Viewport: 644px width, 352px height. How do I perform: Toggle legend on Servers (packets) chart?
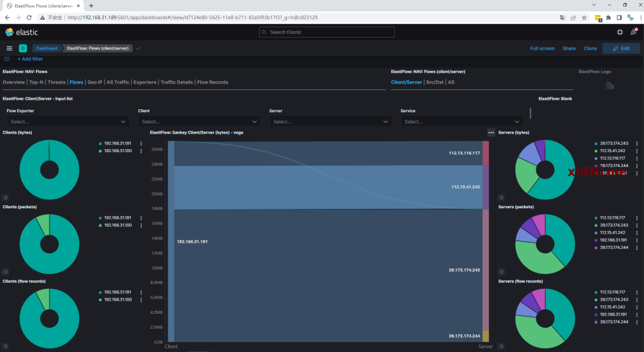[501, 271]
